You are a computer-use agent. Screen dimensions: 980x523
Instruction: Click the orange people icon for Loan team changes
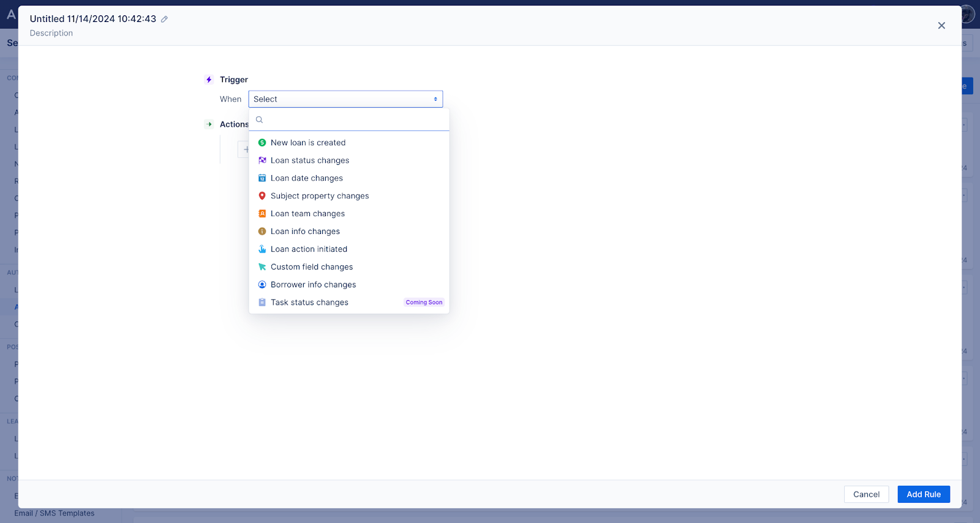click(x=262, y=214)
